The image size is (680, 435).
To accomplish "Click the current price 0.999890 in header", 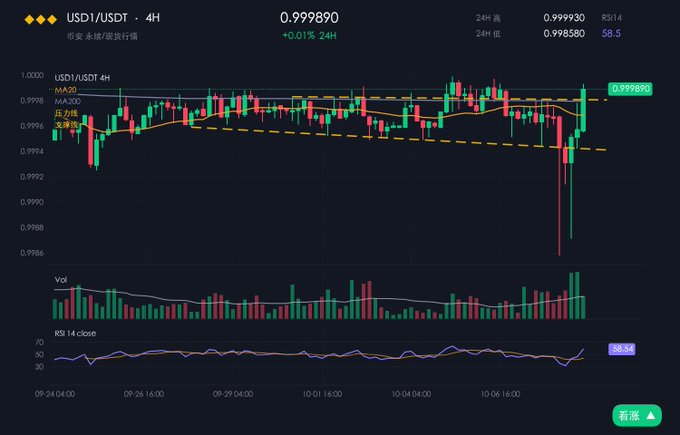I will click(309, 18).
